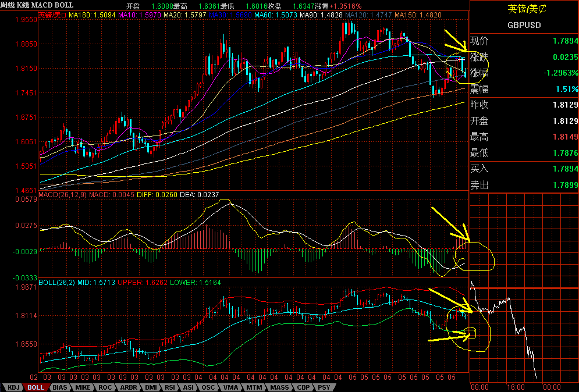Click the MACD(26,12,9) panel title
Viewport: 579px width, 392px height.
(x=62, y=194)
